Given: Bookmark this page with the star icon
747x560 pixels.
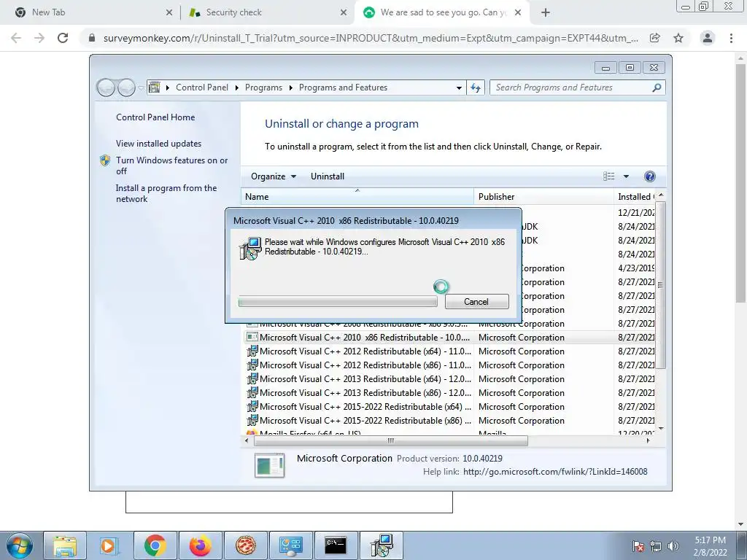Looking at the screenshot, I should pyautogui.click(x=678, y=38).
